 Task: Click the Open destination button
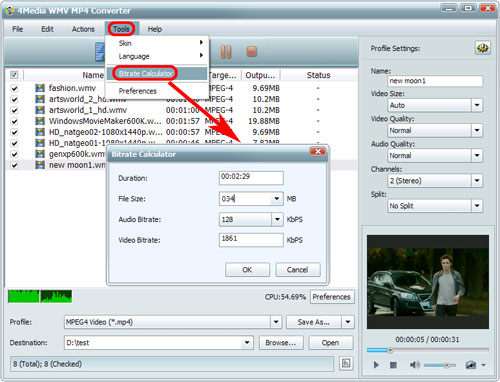(x=331, y=342)
